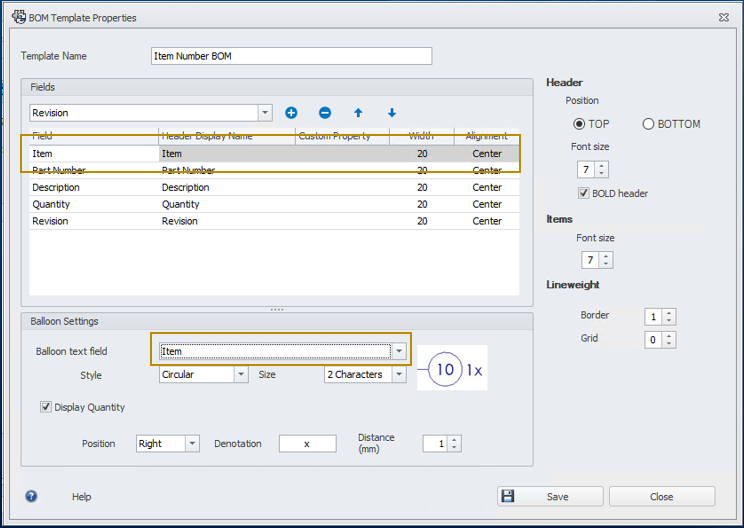Image resolution: width=744 pixels, height=528 pixels.
Task: Click the Custom Property column header
Action: (343, 136)
